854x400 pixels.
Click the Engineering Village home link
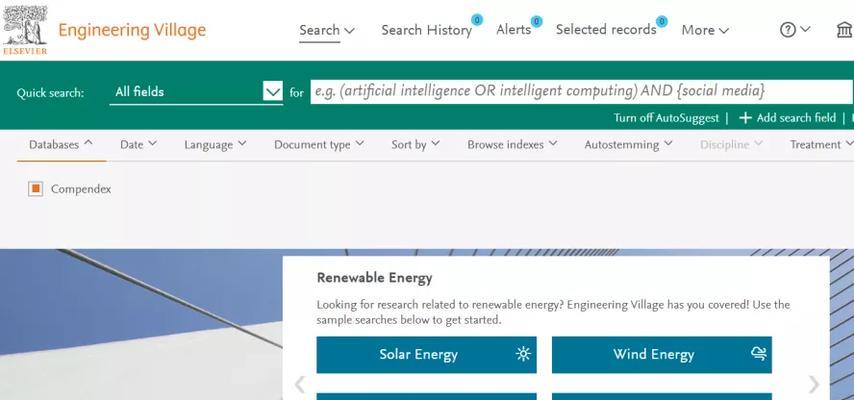[x=132, y=30]
